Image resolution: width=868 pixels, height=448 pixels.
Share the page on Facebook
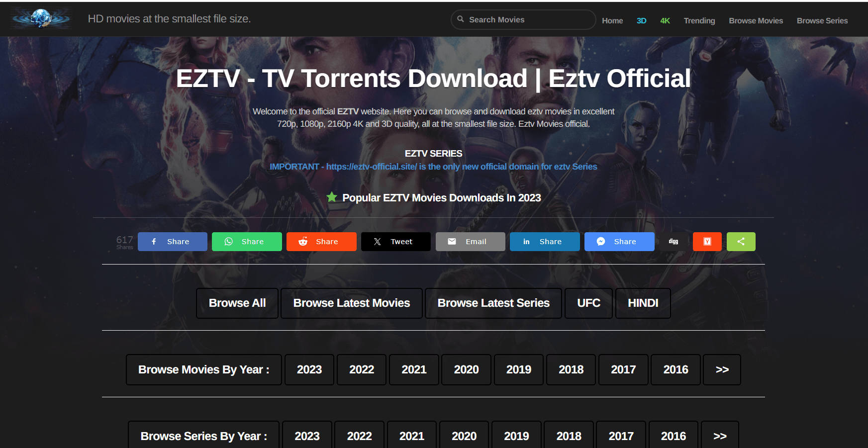point(172,242)
